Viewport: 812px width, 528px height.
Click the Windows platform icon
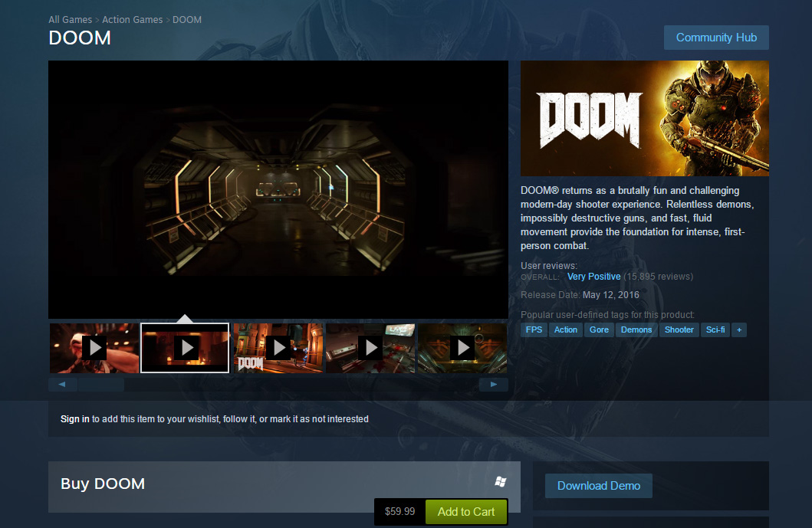500,482
